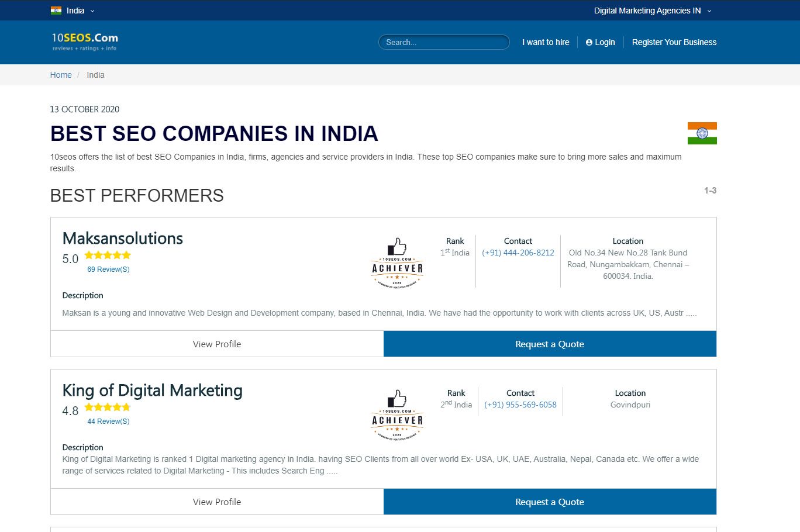
Task: Expand Digital Marketing Agencies IN dropdown
Action: click(x=653, y=11)
